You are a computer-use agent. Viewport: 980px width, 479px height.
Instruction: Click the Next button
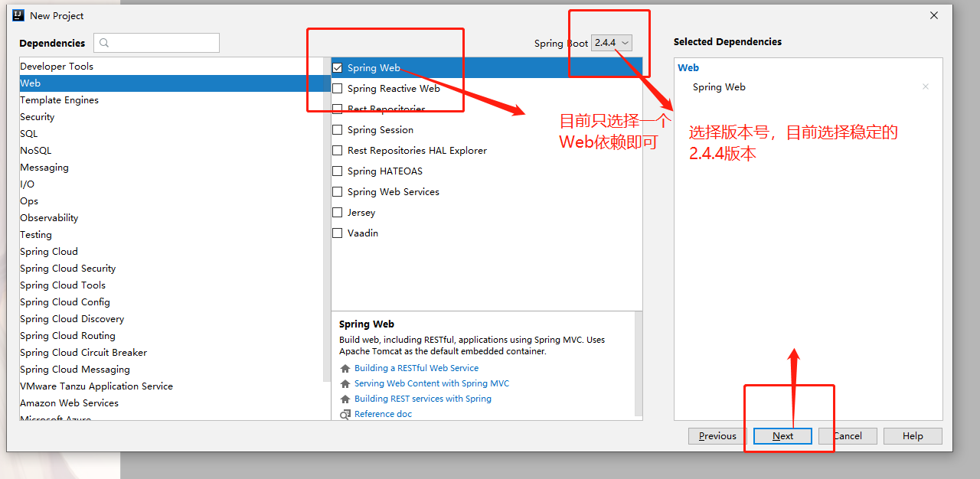(x=782, y=436)
